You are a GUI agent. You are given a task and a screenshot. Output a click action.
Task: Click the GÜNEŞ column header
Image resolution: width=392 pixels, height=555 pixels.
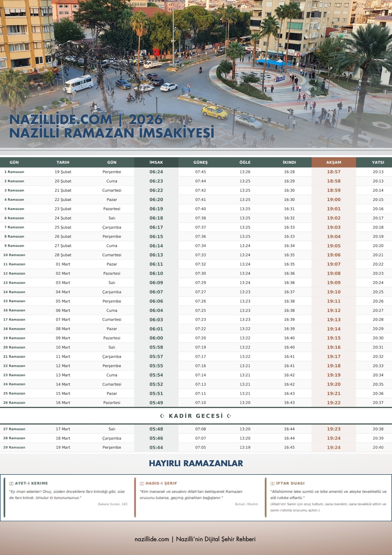200,162
